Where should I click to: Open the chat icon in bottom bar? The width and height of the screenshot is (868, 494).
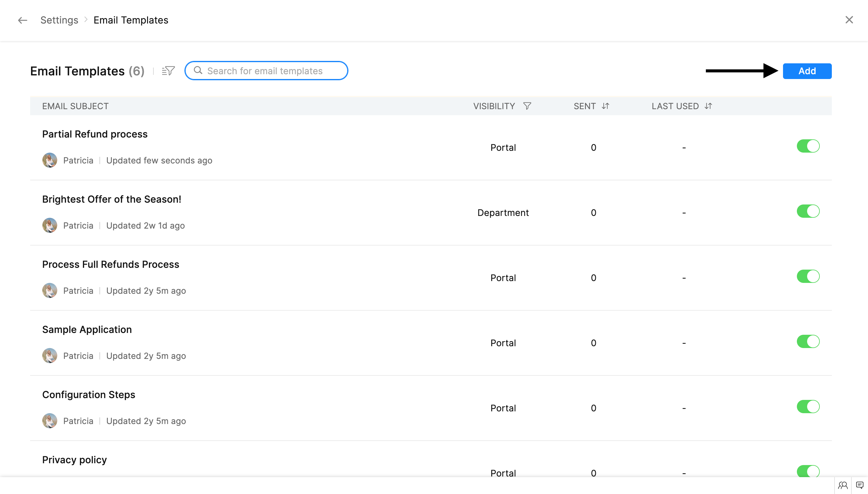coord(860,485)
